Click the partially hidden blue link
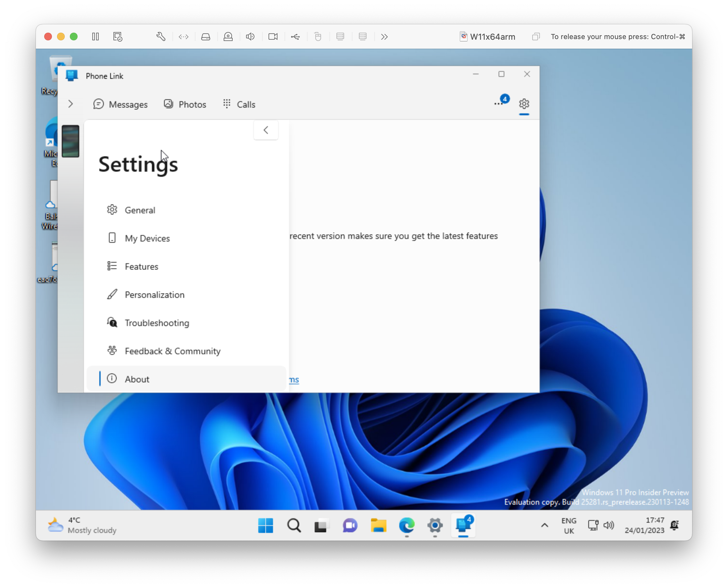This screenshot has width=728, height=588. click(294, 380)
